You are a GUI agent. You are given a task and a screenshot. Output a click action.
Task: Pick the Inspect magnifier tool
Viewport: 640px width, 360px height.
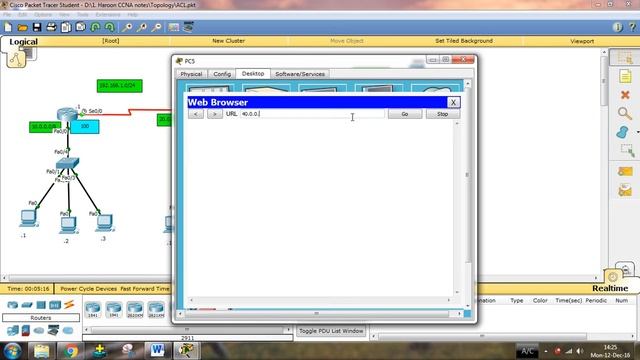(x=624, y=113)
